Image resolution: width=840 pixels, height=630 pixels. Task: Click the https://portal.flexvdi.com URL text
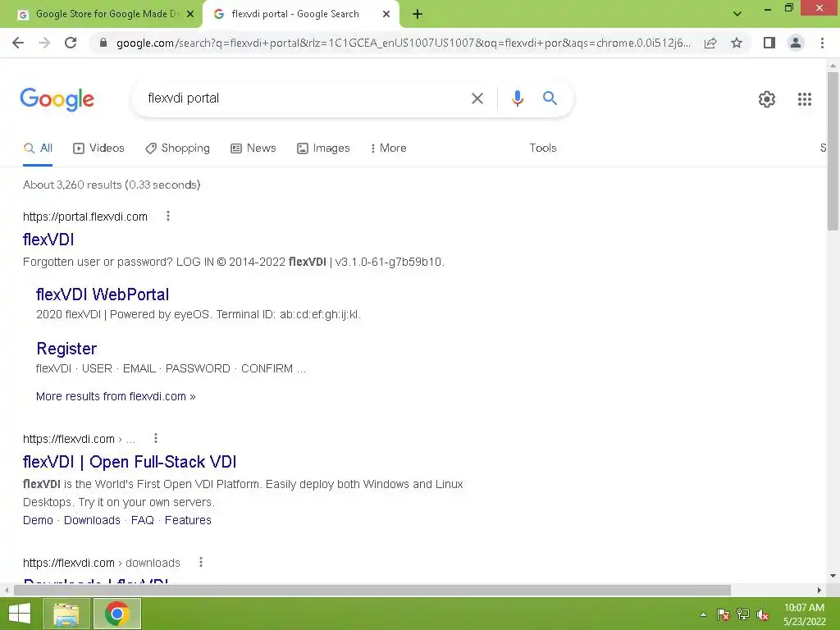[85, 217]
